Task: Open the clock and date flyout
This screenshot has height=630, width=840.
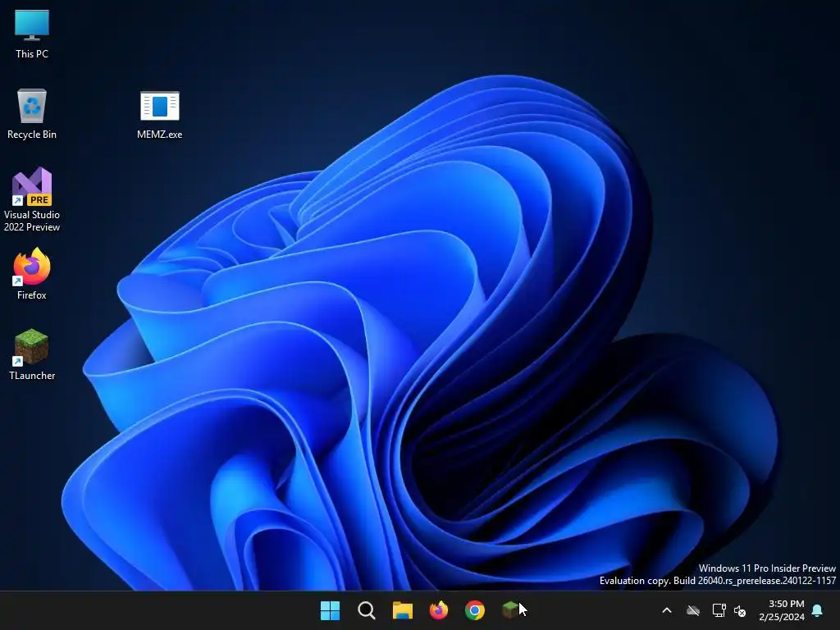Action: point(782,610)
